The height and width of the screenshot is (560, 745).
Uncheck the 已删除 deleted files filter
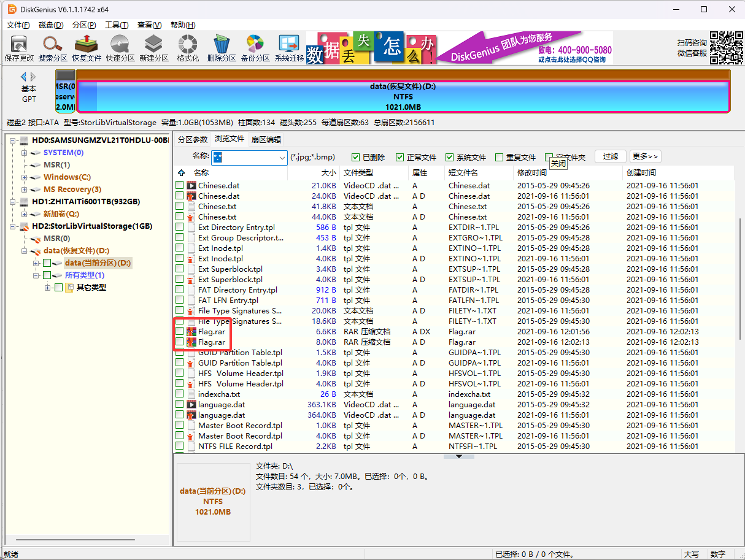pyautogui.click(x=356, y=158)
